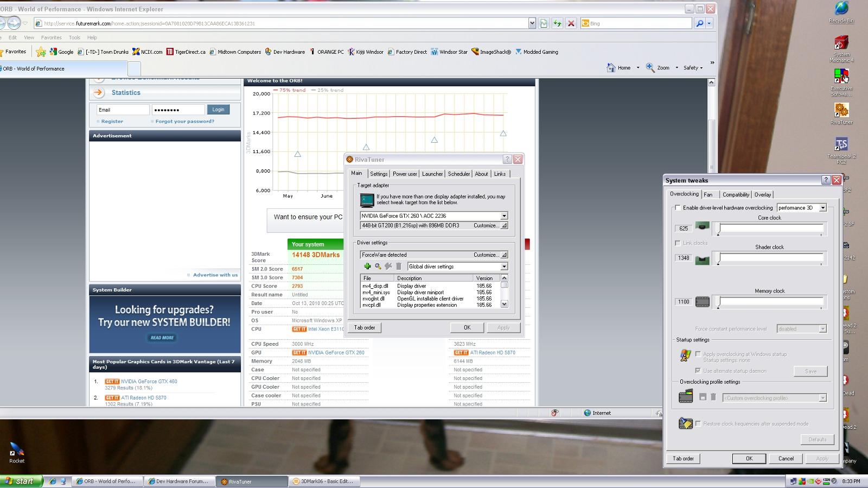This screenshot has height=488, width=868.
Task: Click the Email input field on ORB page
Action: coord(123,110)
